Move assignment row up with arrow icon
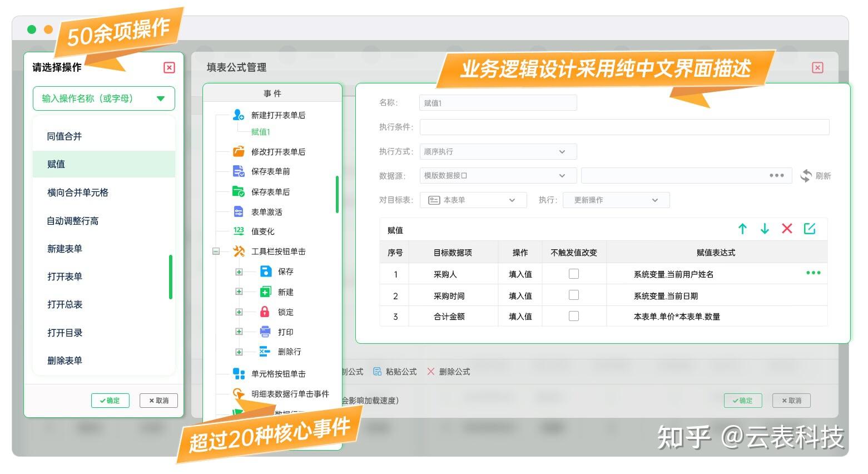The width and height of the screenshot is (868, 474). tap(742, 228)
